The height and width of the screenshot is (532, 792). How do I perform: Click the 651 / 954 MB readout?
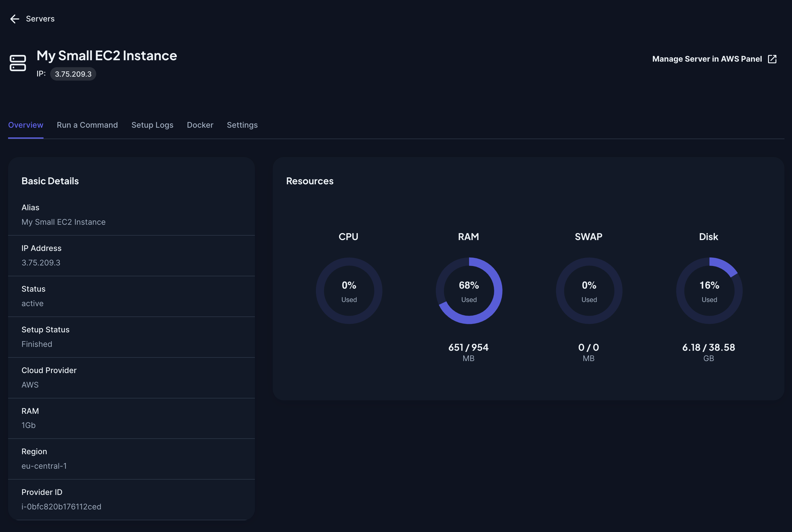(468, 347)
